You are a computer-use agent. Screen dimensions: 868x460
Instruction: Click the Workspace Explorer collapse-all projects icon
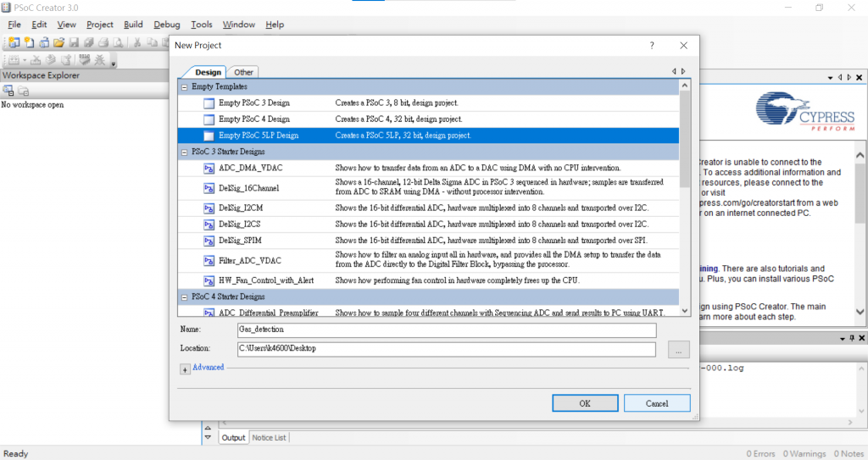(x=8, y=91)
